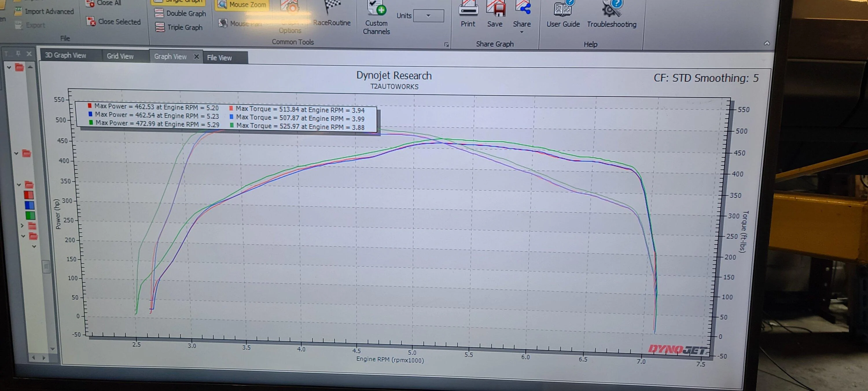Screen dimensions: 868x391
Task: Select the Graph View tab
Action: pyautogui.click(x=170, y=56)
